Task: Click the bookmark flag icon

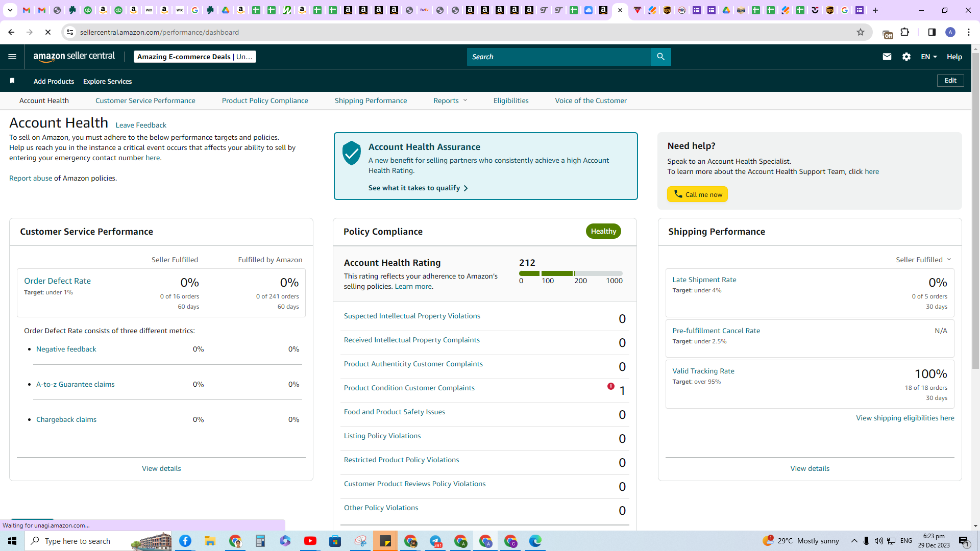Action: (x=12, y=81)
